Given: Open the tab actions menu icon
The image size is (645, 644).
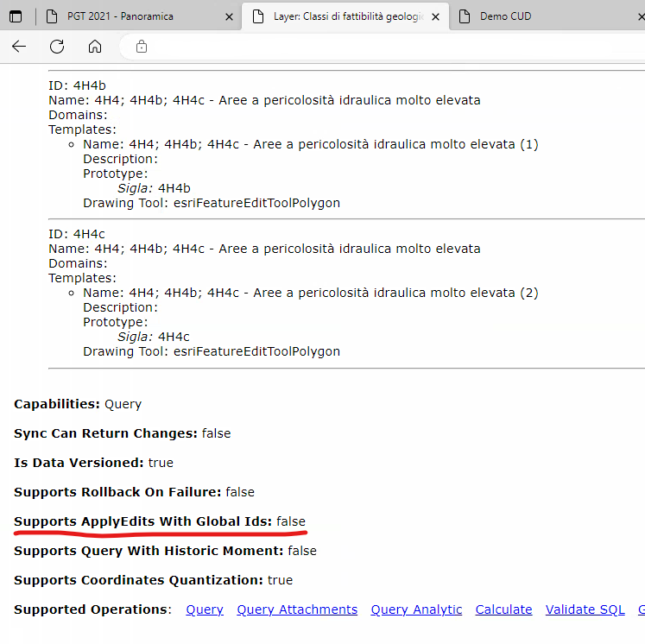Looking at the screenshot, I should click(x=16, y=16).
